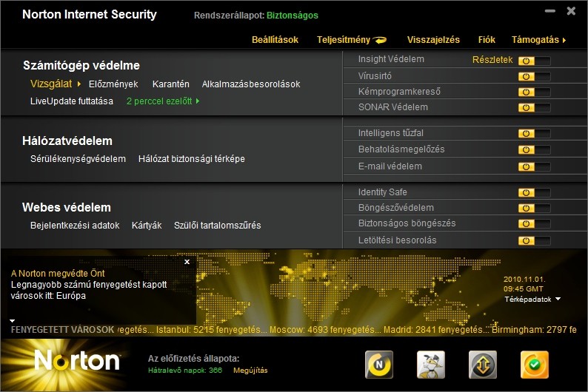Expand the '2 perccel ezelőtt' arrow
The image size is (588, 392).
pos(198,101)
